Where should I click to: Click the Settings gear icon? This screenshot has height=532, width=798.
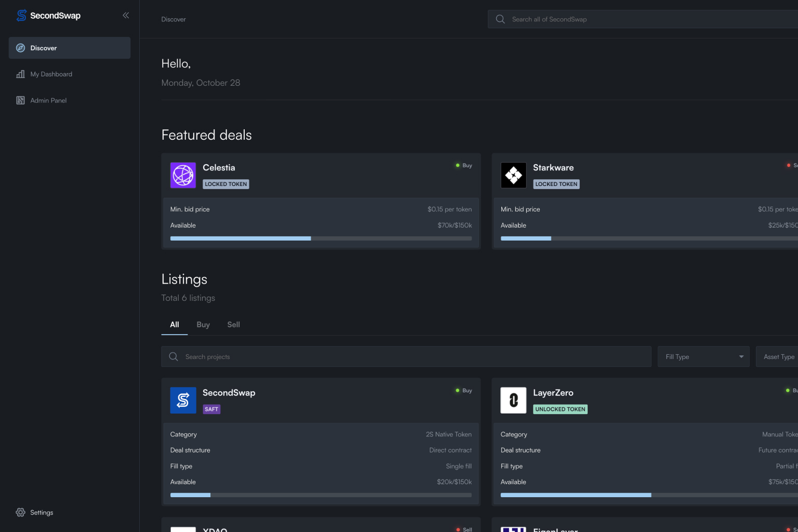coord(21,512)
